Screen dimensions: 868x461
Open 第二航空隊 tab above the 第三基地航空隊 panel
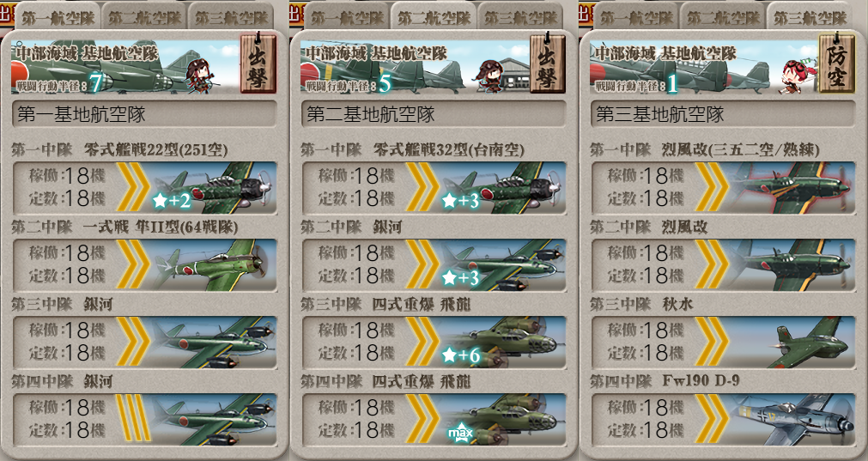click(724, 17)
